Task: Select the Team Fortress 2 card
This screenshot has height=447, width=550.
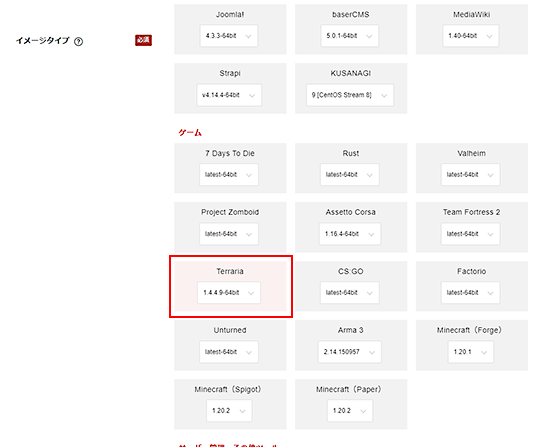Action: [x=472, y=227]
